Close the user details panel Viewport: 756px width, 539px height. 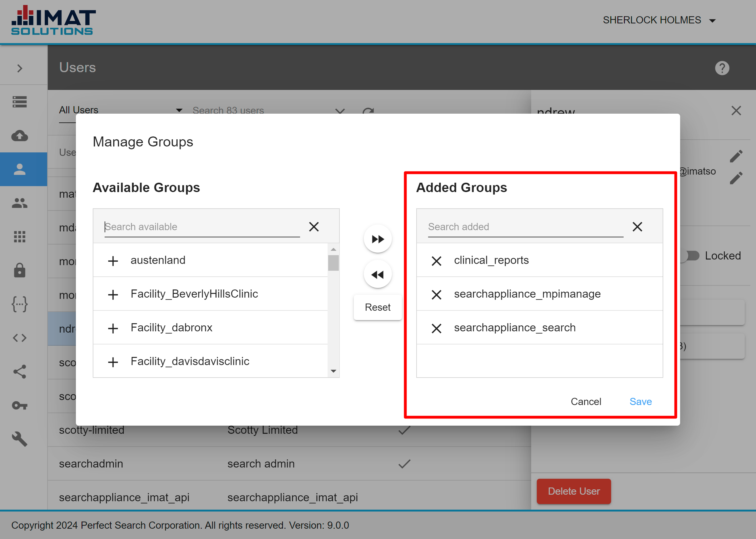[x=736, y=111]
